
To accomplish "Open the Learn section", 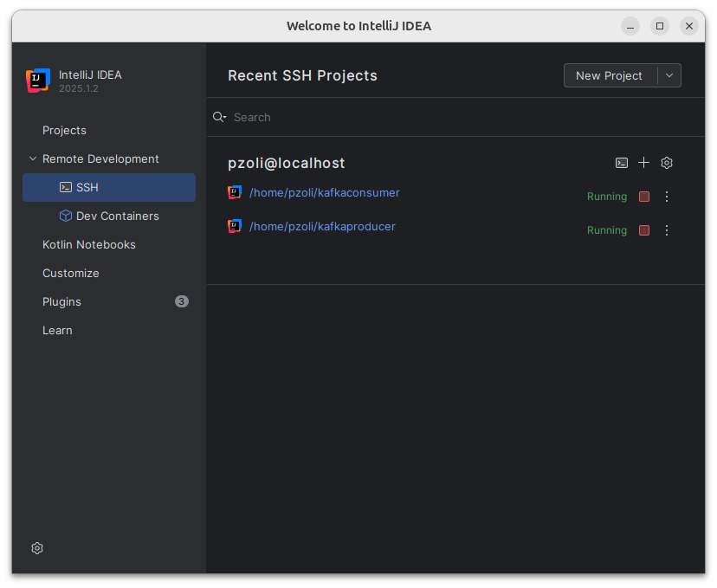I will coord(109,330).
